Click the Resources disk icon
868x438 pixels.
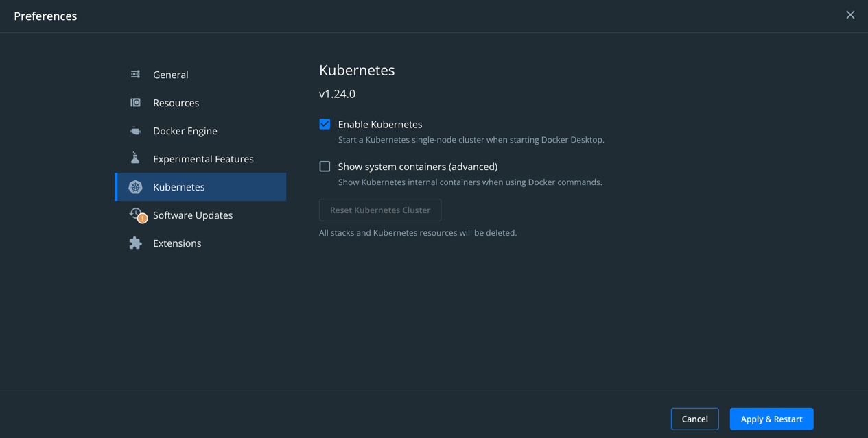point(135,102)
